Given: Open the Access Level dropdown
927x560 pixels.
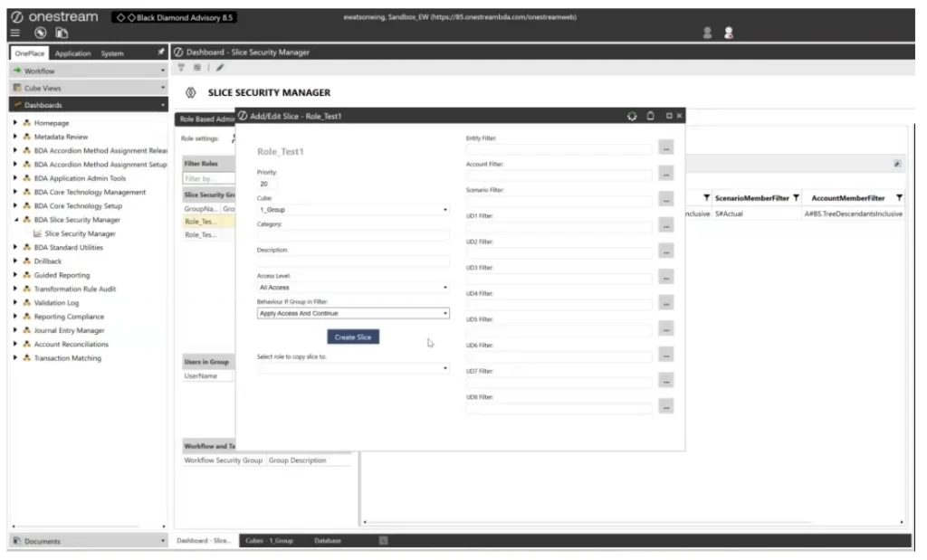Looking at the screenshot, I should pos(353,288).
